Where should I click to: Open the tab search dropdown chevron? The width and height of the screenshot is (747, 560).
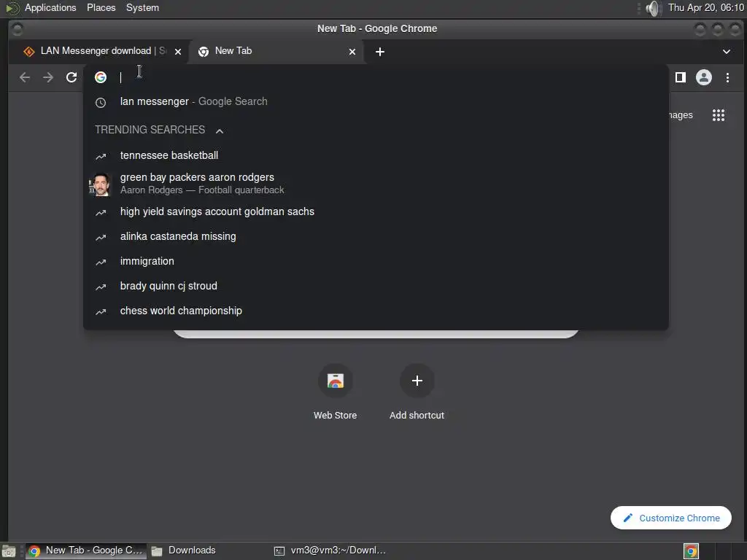pos(727,52)
